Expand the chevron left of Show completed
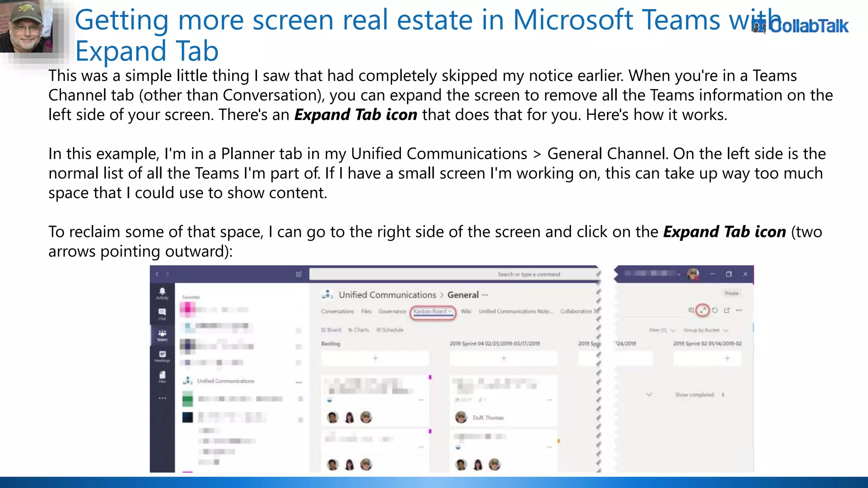This screenshot has height=488, width=868. (649, 394)
